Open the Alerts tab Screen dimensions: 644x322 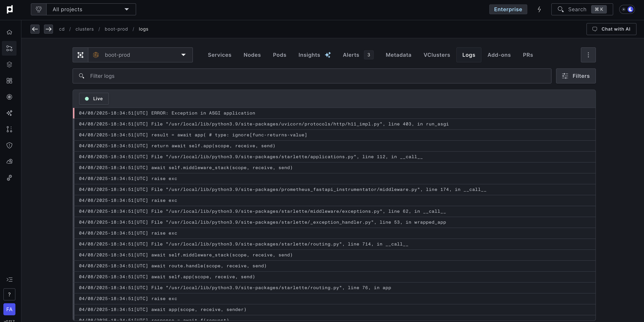[x=351, y=55]
